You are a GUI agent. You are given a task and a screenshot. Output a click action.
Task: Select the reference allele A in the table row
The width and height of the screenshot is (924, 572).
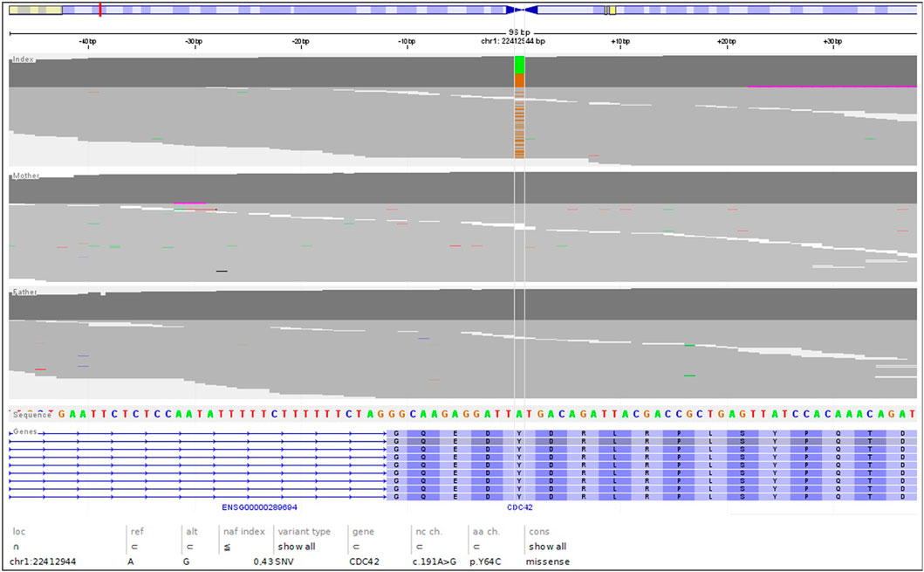[131, 562]
